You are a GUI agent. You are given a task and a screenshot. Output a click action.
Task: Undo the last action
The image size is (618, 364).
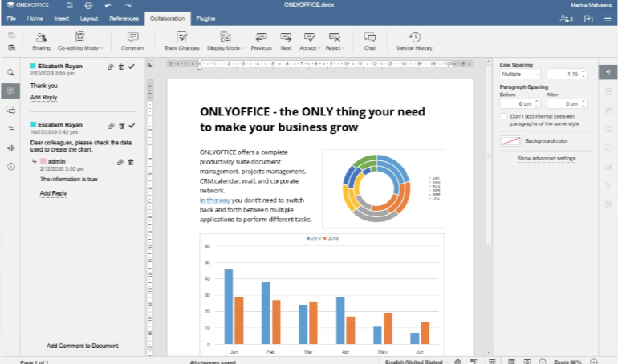click(x=108, y=6)
